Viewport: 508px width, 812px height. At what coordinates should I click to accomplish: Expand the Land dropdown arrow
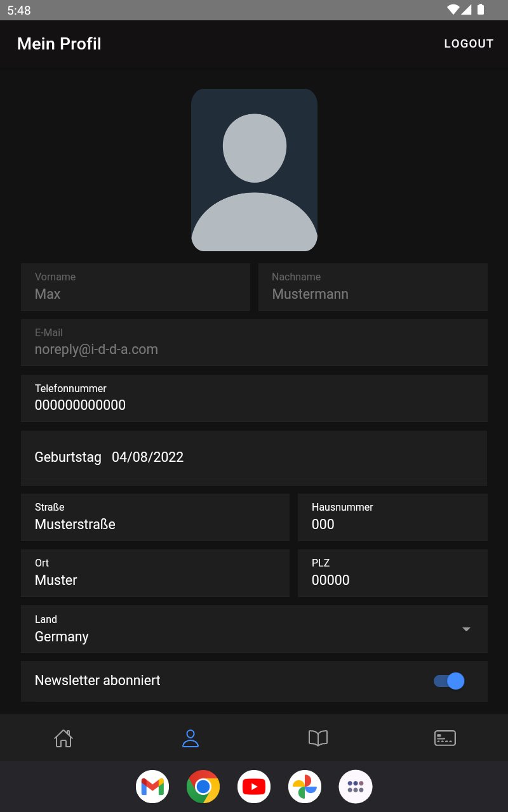(x=466, y=629)
